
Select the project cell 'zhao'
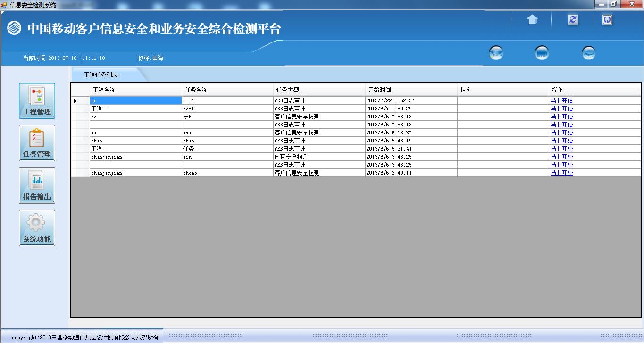136,141
